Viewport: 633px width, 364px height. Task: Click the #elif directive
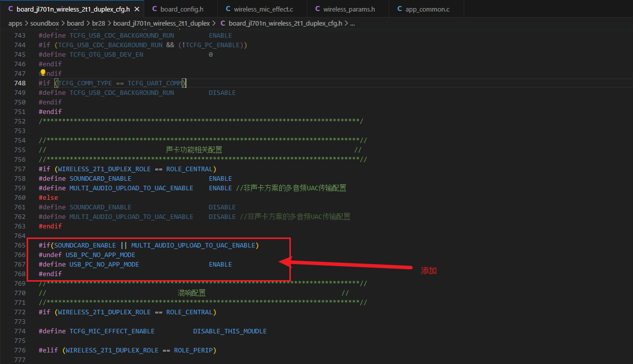(x=48, y=350)
